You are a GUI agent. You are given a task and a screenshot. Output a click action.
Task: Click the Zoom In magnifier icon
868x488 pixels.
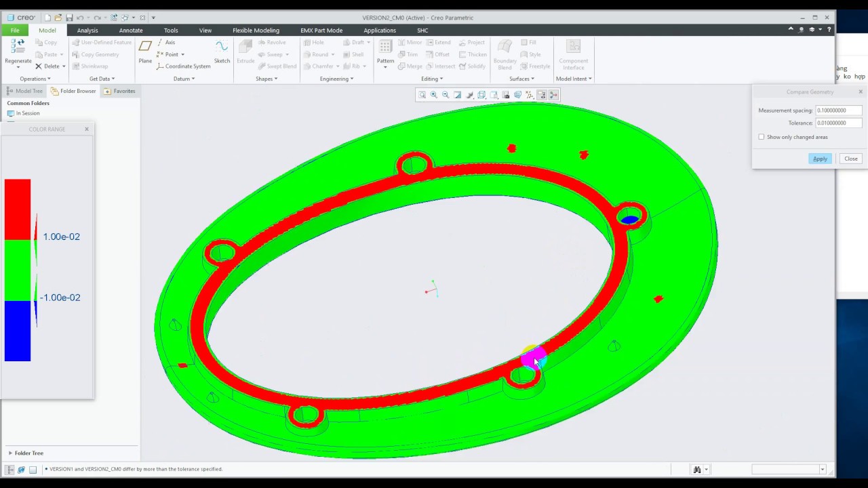pyautogui.click(x=434, y=95)
